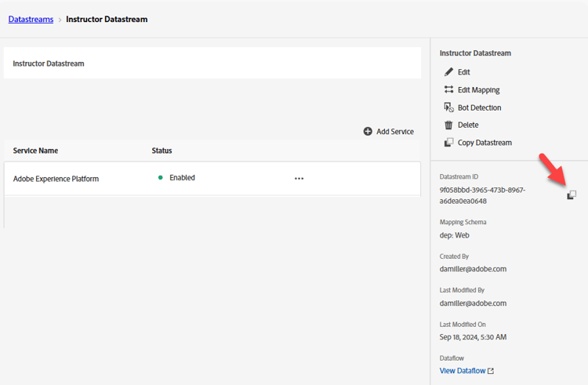
Task: Click the Sep 18, 2024, 5:30 AM date
Action: 473,337
